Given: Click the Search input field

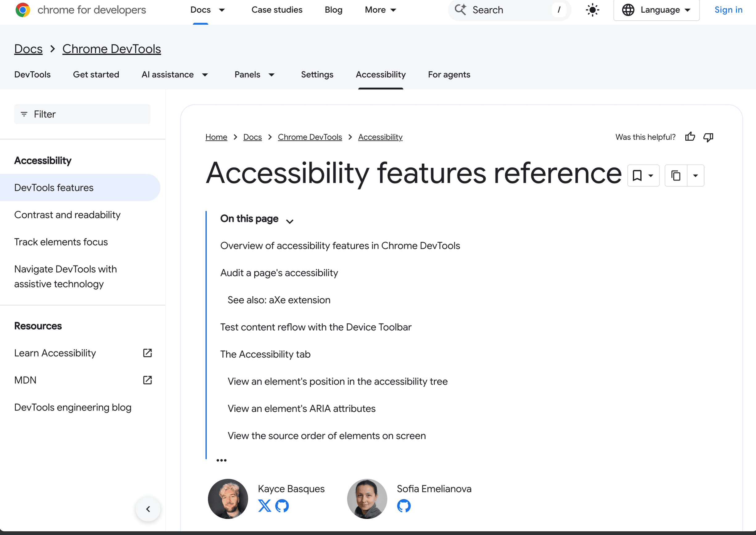Looking at the screenshot, I should [x=509, y=10].
